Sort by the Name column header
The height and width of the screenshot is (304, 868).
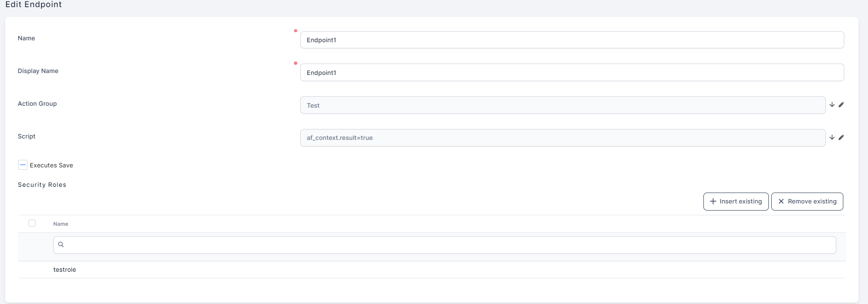pos(61,224)
